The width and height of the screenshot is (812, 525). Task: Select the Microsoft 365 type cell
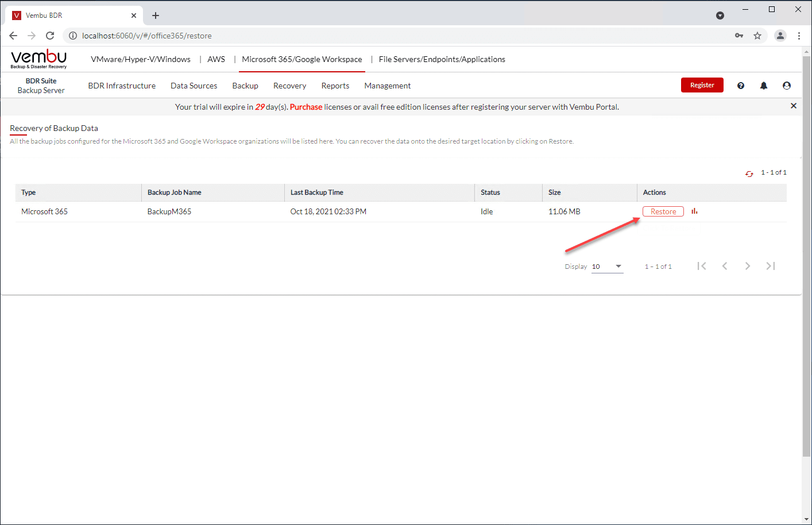(45, 211)
